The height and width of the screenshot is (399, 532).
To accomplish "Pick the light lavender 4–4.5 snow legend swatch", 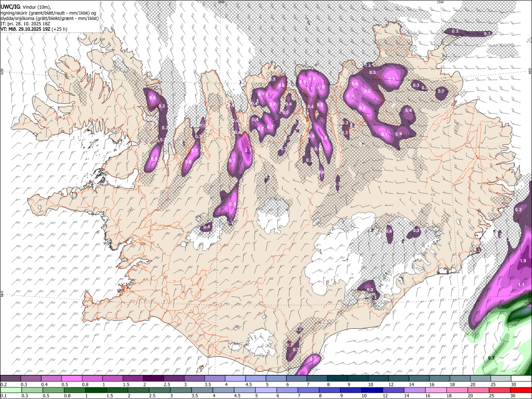I will 235,379.
